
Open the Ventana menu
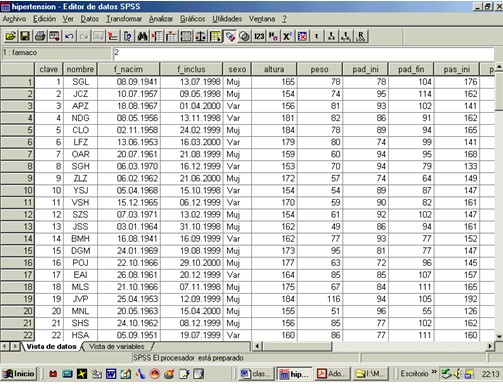click(262, 19)
